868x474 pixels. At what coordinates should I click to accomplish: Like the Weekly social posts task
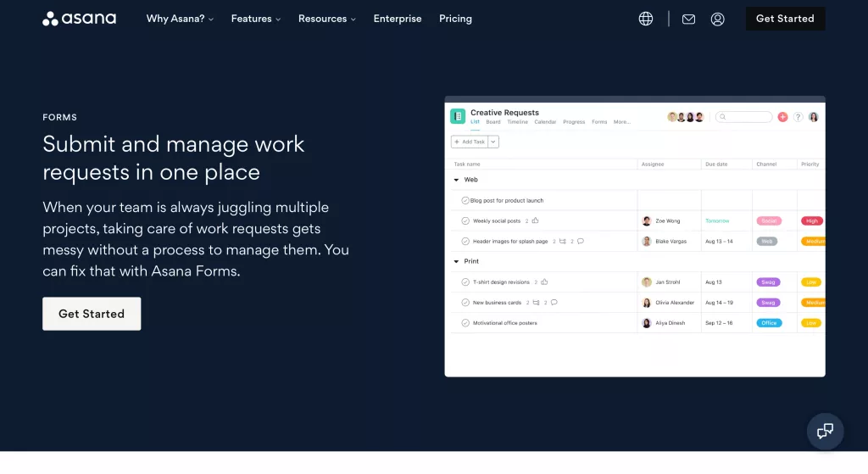[x=535, y=220]
